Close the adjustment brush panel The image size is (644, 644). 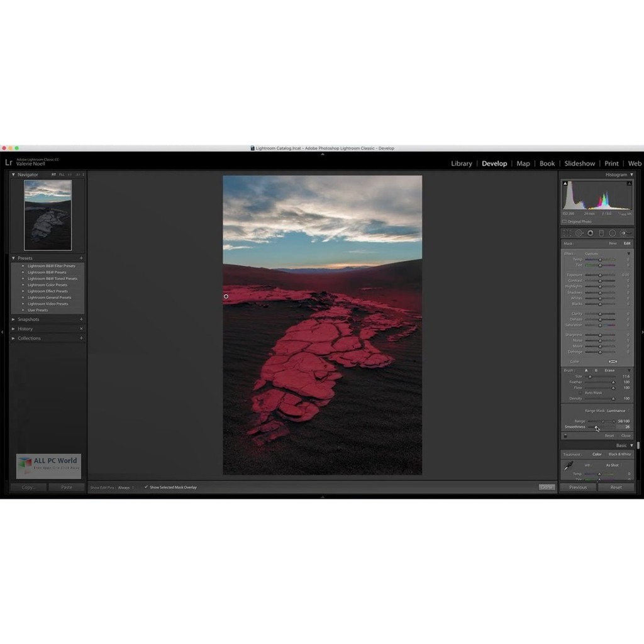click(x=626, y=435)
